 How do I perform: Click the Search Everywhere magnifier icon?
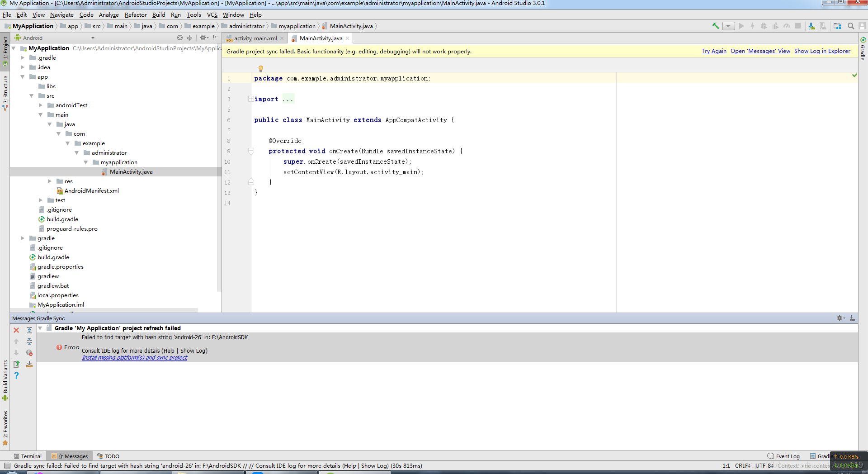(851, 26)
